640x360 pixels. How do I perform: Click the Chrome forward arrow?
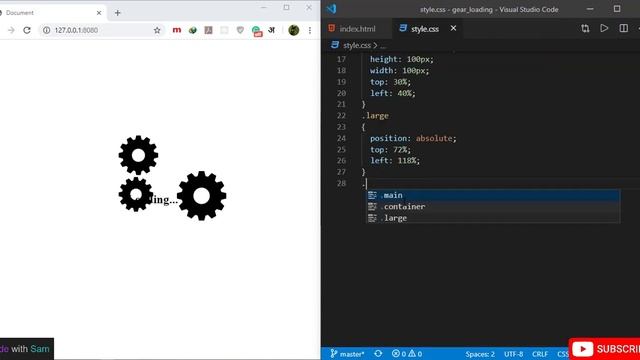coord(11,30)
